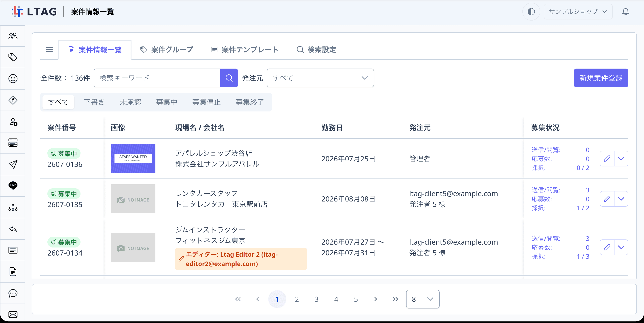Open the サンプルショップ shop dropdown
The image size is (644, 323).
pos(578,11)
